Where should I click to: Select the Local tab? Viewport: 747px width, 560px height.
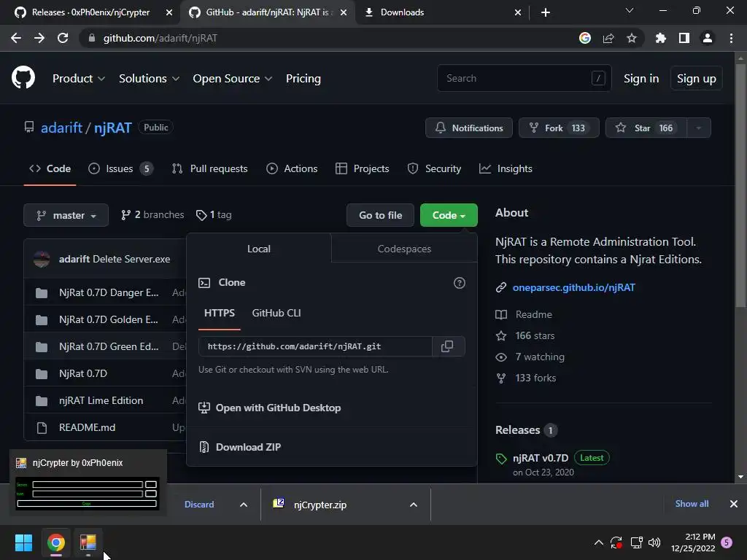click(x=259, y=249)
